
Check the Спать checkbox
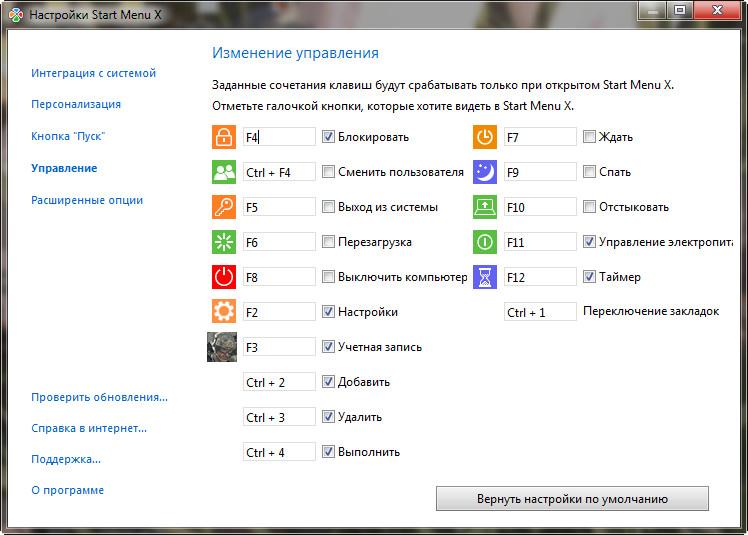(589, 172)
